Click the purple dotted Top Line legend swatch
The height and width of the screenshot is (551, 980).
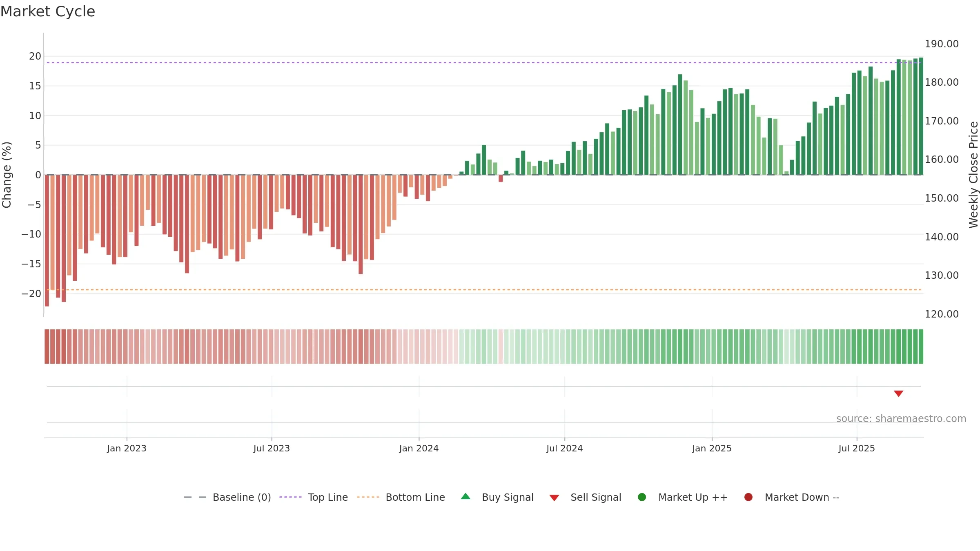click(x=290, y=497)
